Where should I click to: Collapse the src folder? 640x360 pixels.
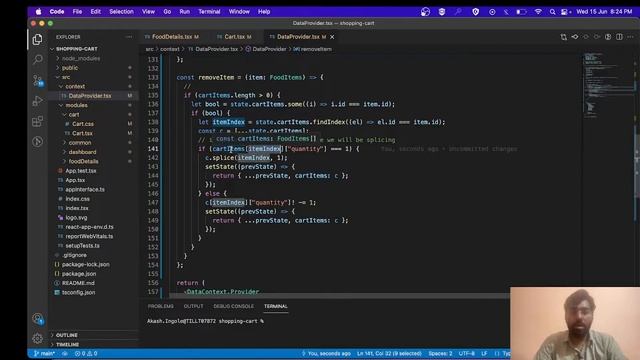[66, 77]
